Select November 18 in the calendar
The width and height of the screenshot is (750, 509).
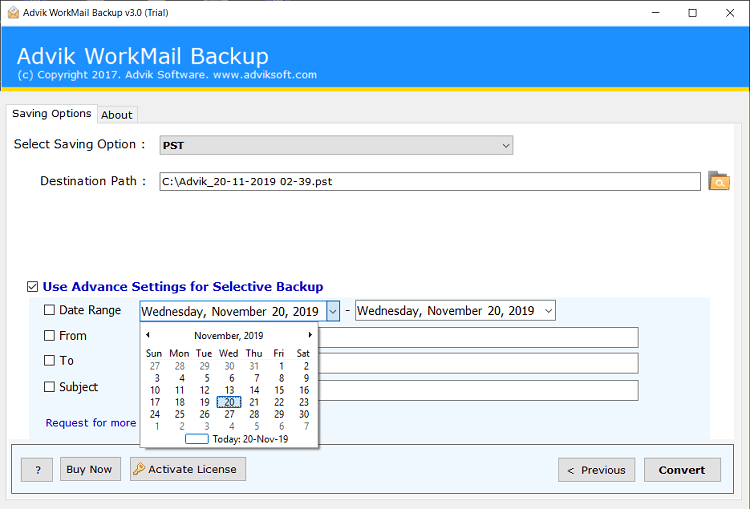pos(179,402)
